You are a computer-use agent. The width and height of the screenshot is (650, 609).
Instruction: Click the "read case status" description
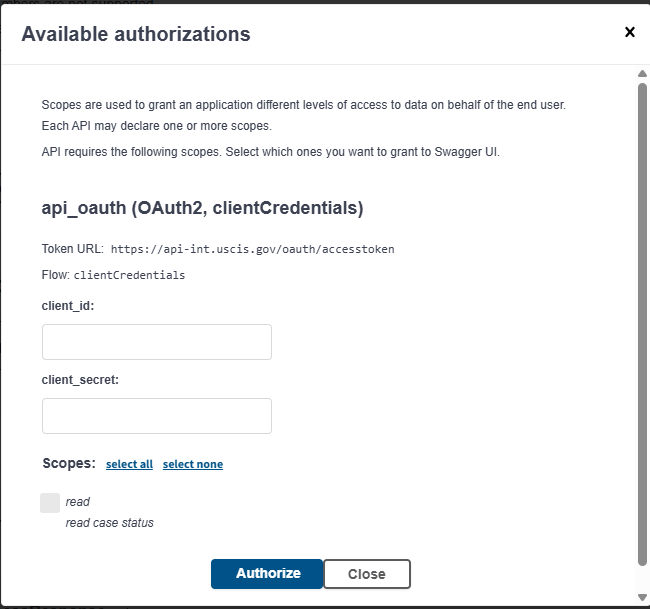(x=110, y=522)
